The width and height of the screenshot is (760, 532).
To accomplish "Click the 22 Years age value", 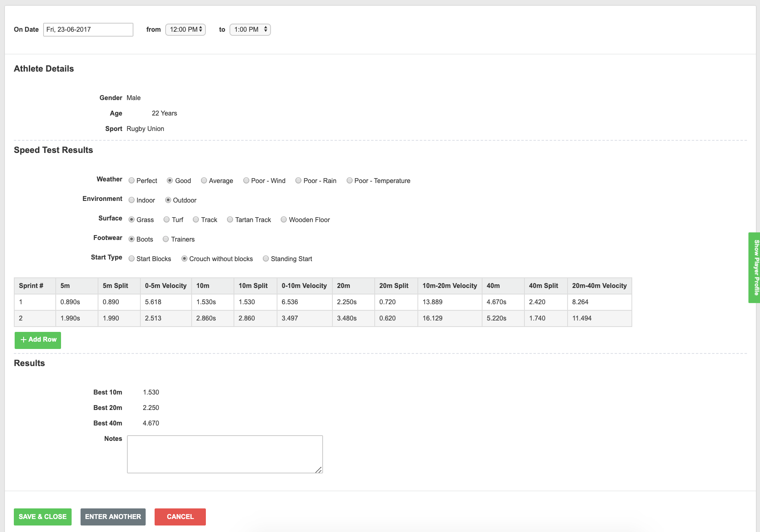I will [x=164, y=113].
